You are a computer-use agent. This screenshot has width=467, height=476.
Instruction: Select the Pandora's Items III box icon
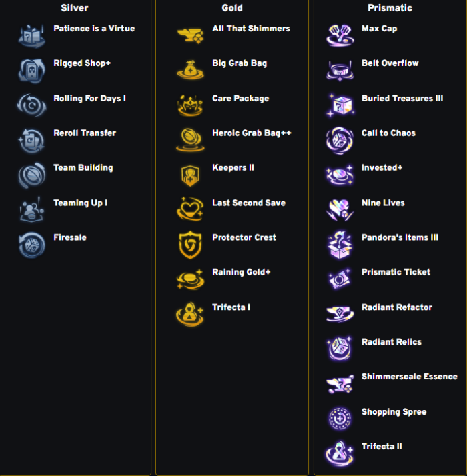[340, 245]
